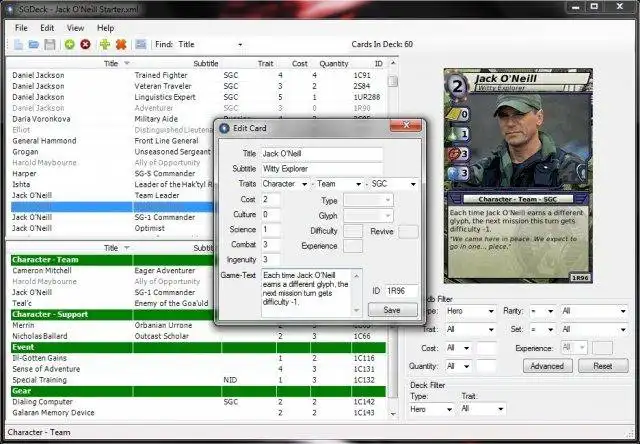Viewport: 640px width, 444px height.
Task: Click the Game-Text scroll-down arrow
Action: [x=356, y=311]
